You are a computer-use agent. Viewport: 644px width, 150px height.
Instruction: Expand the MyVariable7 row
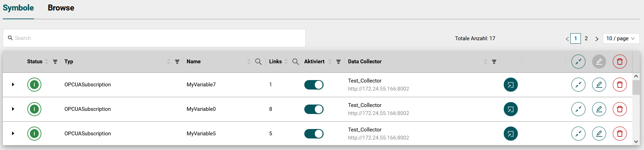(13, 85)
